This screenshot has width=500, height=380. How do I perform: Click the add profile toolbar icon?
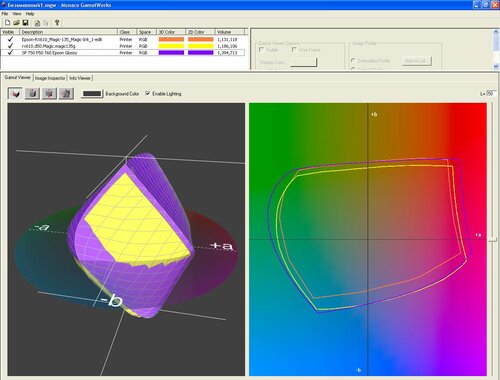(x=37, y=23)
